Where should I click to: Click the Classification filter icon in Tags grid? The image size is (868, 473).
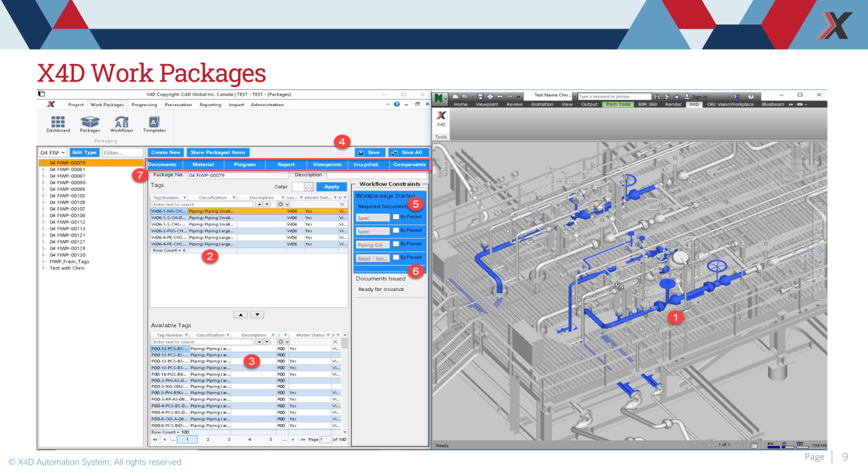pos(233,197)
